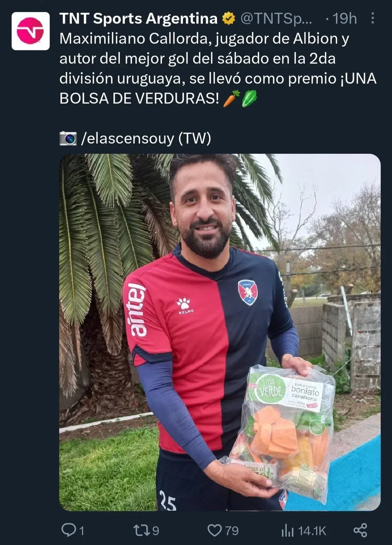Click the tweet text about Maximiliano Callorda
This screenshot has width=392, height=545.
218,68
